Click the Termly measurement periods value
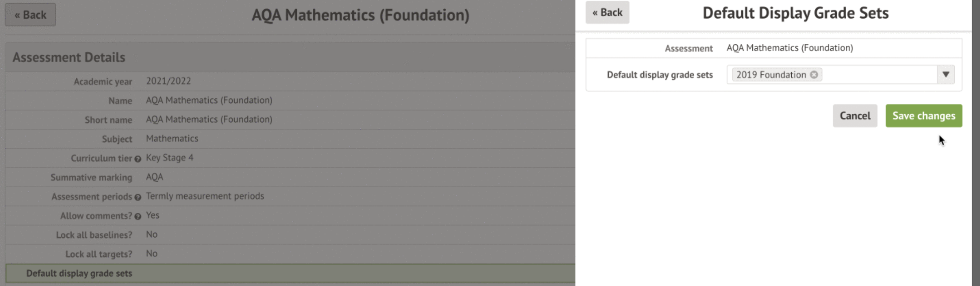This screenshot has width=980, height=286. click(x=205, y=196)
